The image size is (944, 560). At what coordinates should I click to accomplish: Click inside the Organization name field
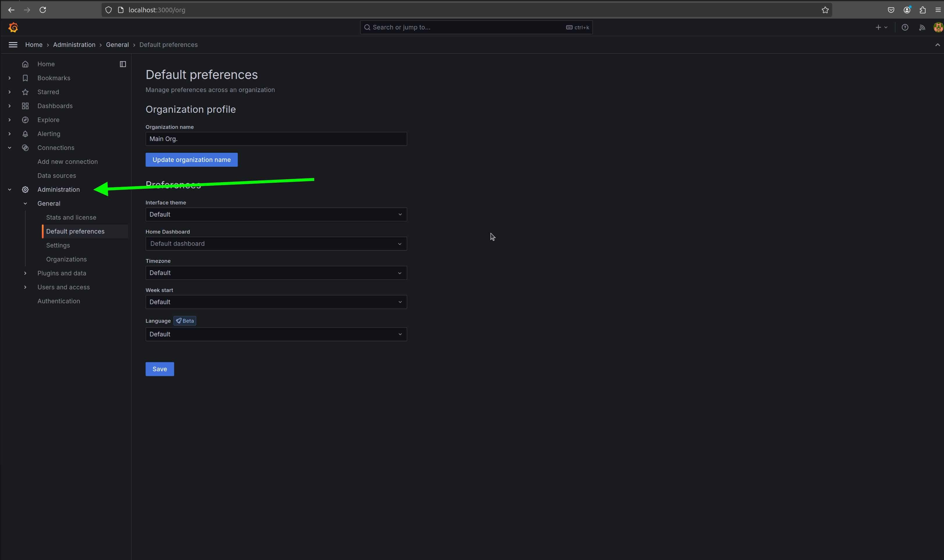(x=276, y=139)
